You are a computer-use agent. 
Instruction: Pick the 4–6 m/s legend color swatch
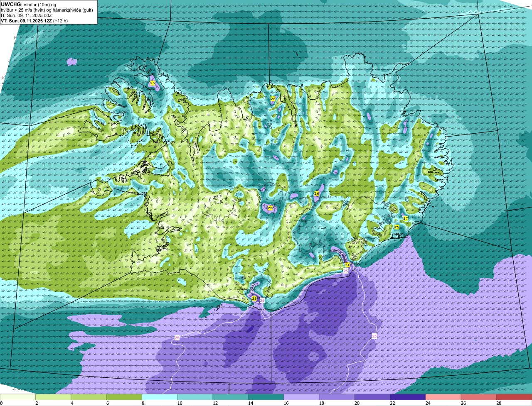[x=89, y=397]
